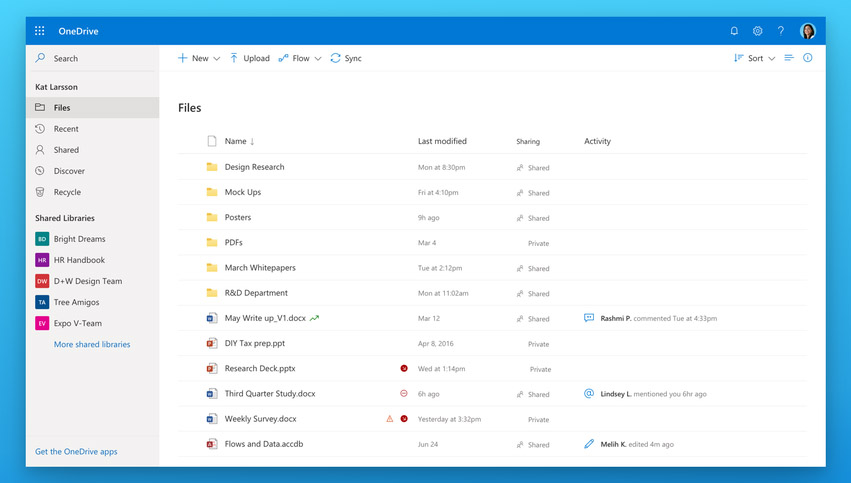Open Lindsey L. mention activity
Screen dimensions: 851x483
pos(645,394)
